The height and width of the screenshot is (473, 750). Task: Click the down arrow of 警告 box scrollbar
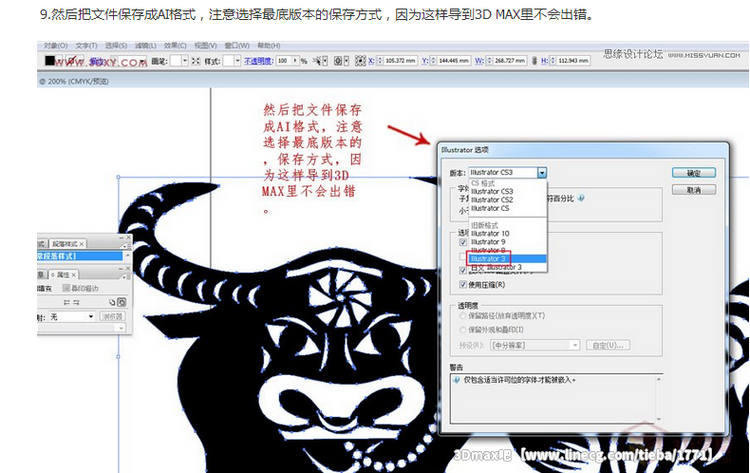(659, 419)
